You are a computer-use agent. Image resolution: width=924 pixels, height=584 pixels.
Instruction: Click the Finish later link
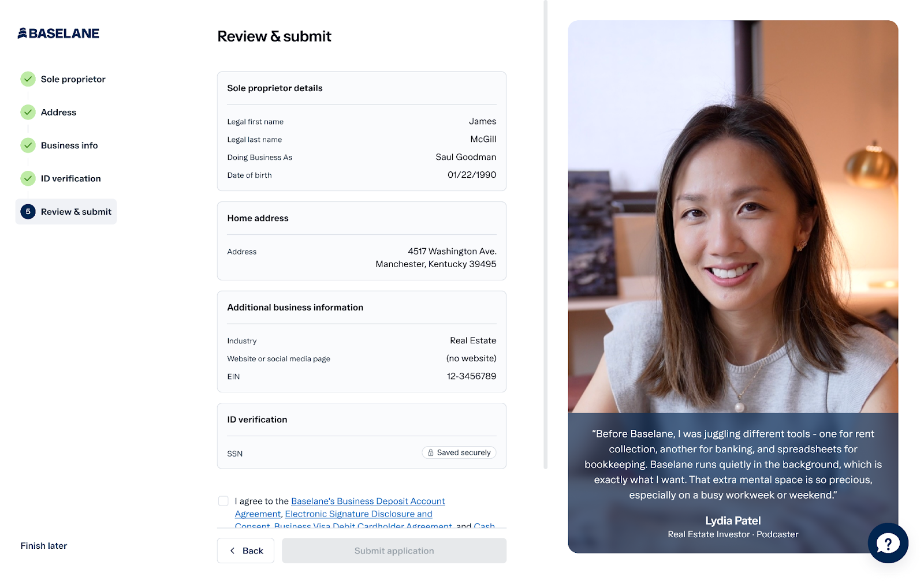pyautogui.click(x=44, y=546)
